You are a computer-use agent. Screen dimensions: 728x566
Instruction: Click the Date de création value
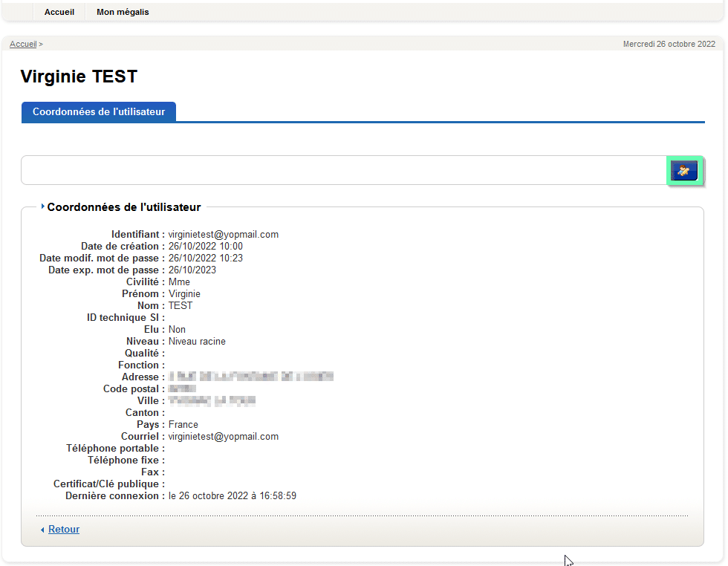click(205, 247)
